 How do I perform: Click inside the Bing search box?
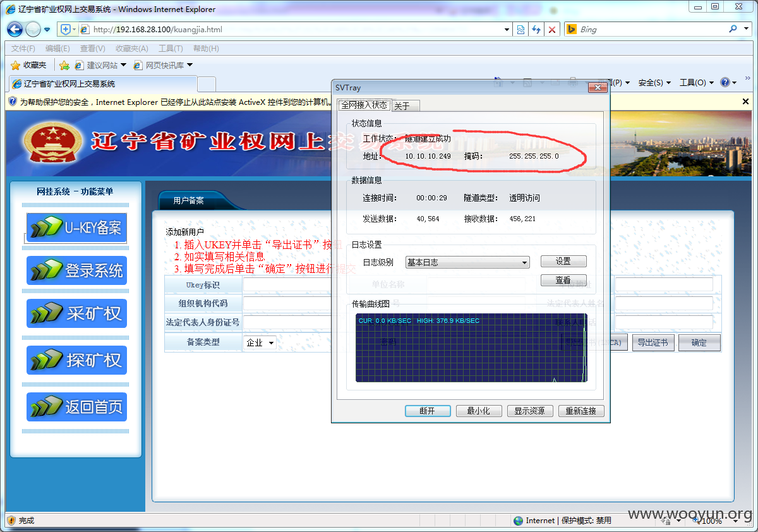[651, 29]
